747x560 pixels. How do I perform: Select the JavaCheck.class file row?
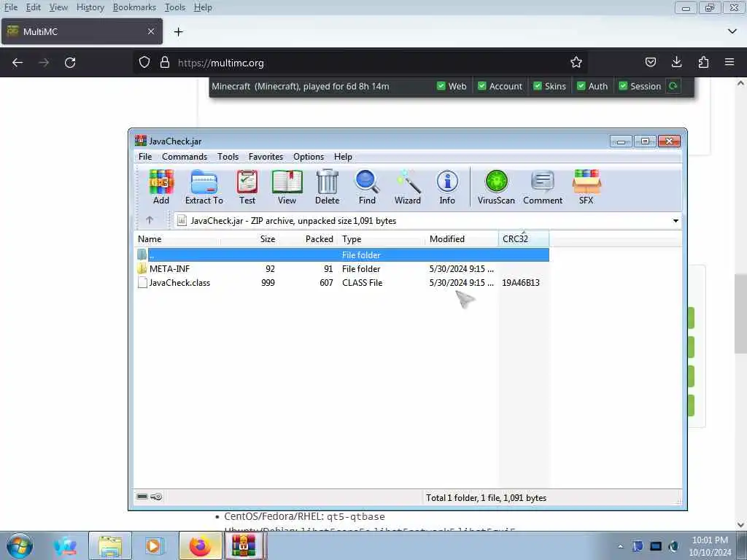click(x=342, y=283)
